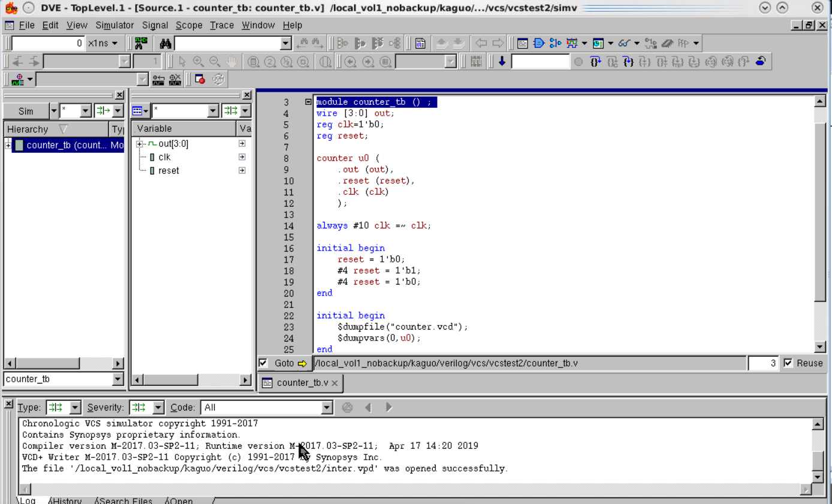Click previous message arrow in log

tap(368, 408)
